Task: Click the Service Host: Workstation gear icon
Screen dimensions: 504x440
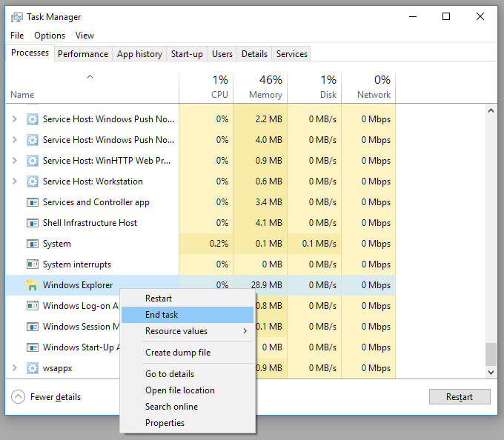Action: point(32,181)
